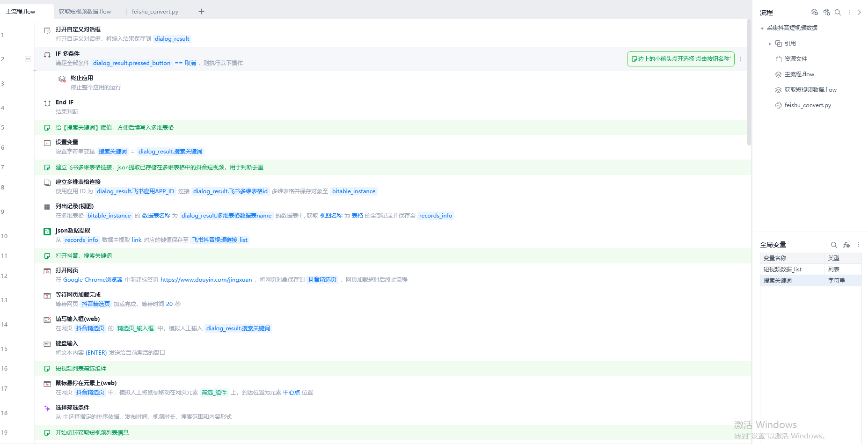Image resolution: width=868 pixels, height=444 pixels.
Task: Click the 设置变量 step icon
Action: [x=47, y=143]
